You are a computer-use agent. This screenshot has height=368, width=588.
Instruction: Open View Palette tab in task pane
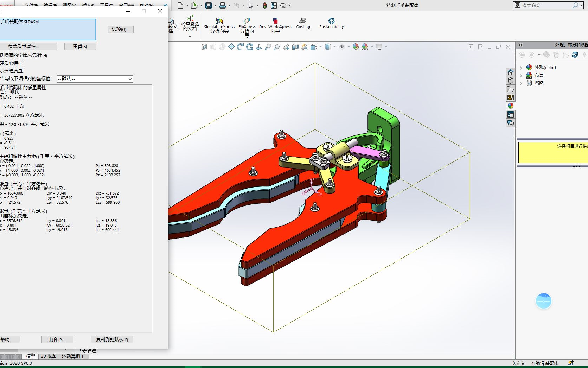(x=511, y=97)
